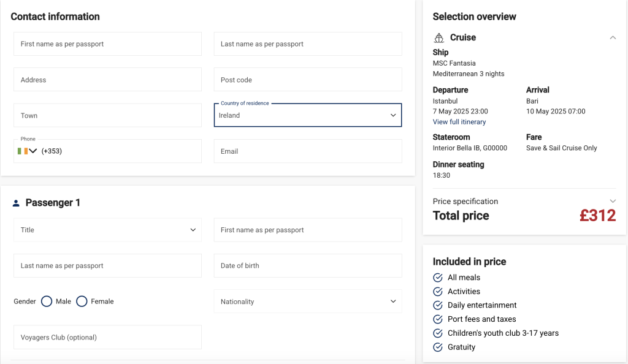Viewport: 628px width, 364px height.
Task: Open the Irish flag phone country selector
Action: pyautogui.click(x=27, y=151)
